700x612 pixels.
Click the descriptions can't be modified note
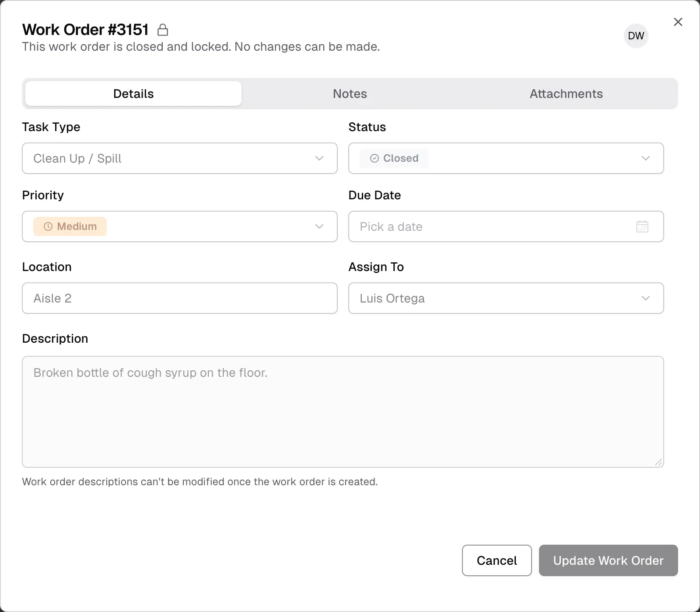point(200,482)
